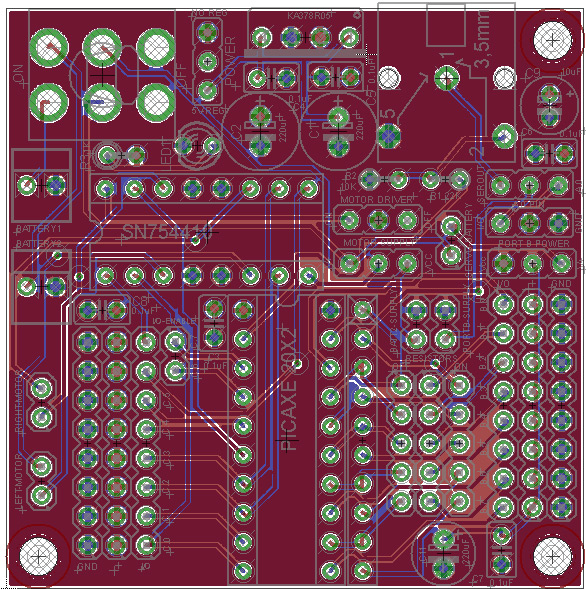Select the MOTOR SUPPLY header label
Viewport: 586px width, 589px height.
click(x=379, y=242)
